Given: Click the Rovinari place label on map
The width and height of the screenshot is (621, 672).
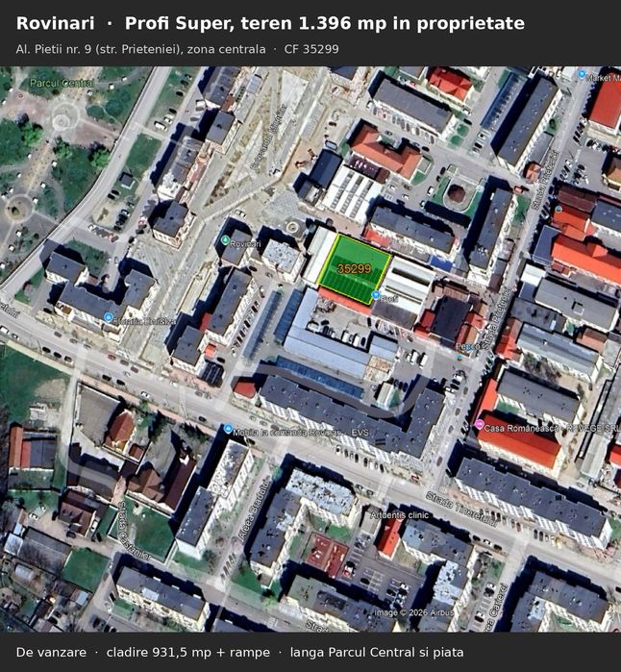Looking at the screenshot, I should [x=245, y=244].
